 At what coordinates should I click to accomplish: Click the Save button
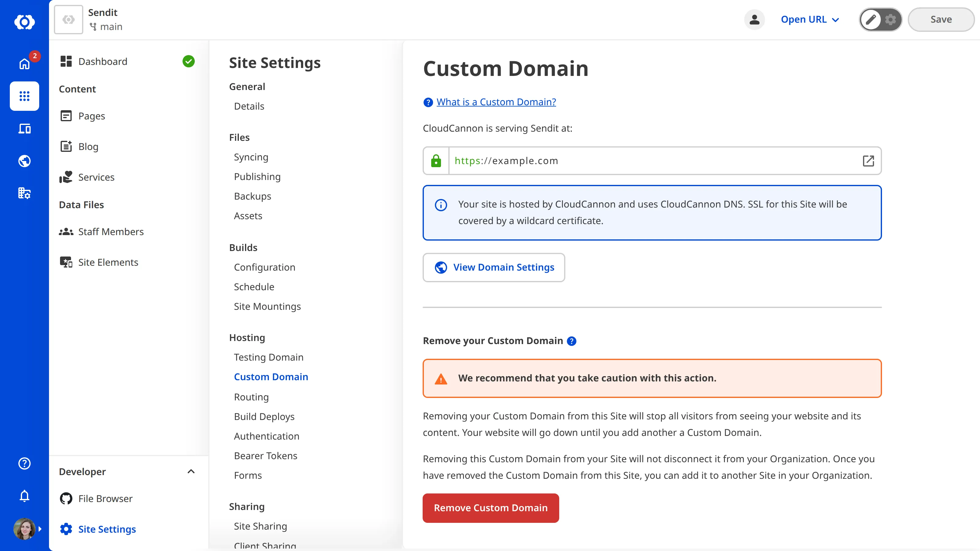tap(941, 19)
